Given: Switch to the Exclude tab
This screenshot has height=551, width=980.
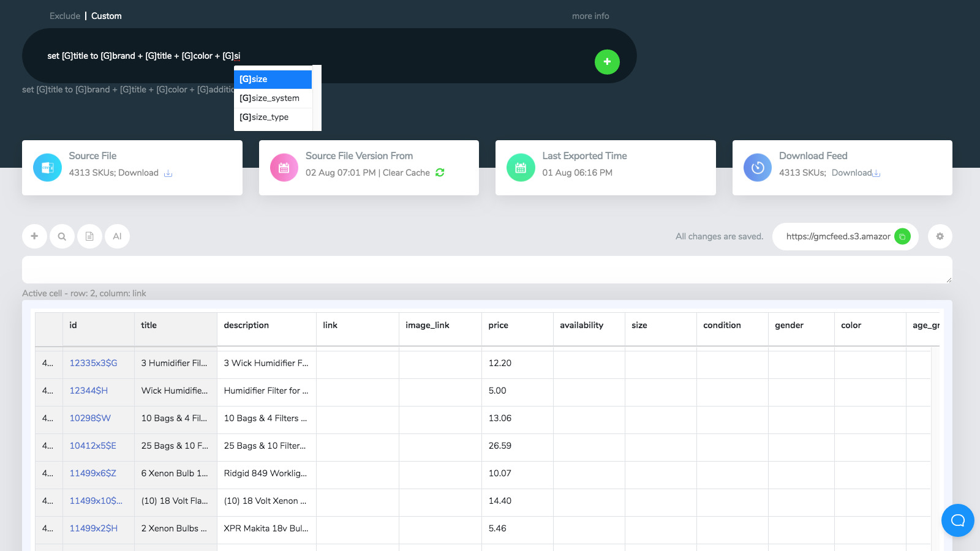Looking at the screenshot, I should [x=65, y=16].
